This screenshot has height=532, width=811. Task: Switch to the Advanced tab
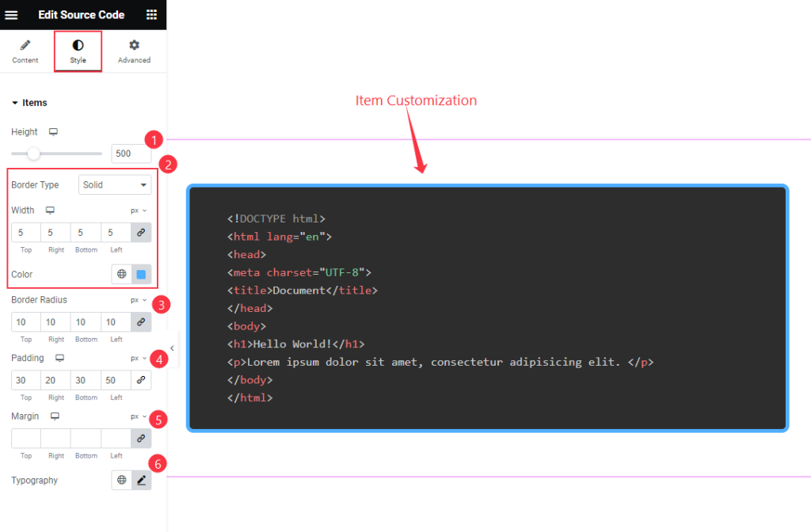[134, 51]
